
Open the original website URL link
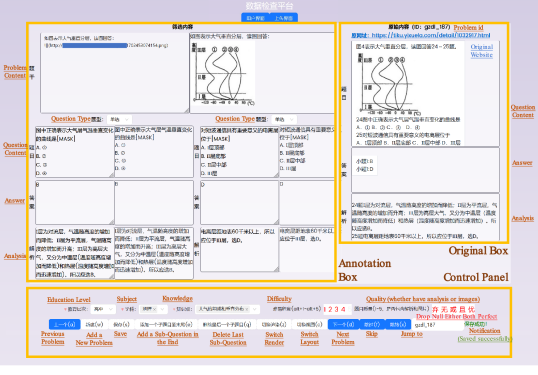click(431, 35)
